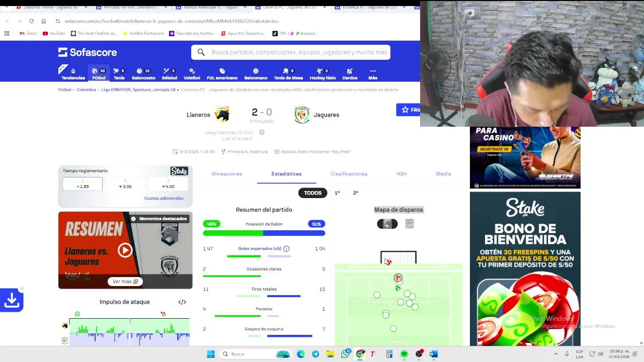Select the 1.85 home win odds
Image resolution: width=644 pixels, height=362 pixels.
(83, 184)
